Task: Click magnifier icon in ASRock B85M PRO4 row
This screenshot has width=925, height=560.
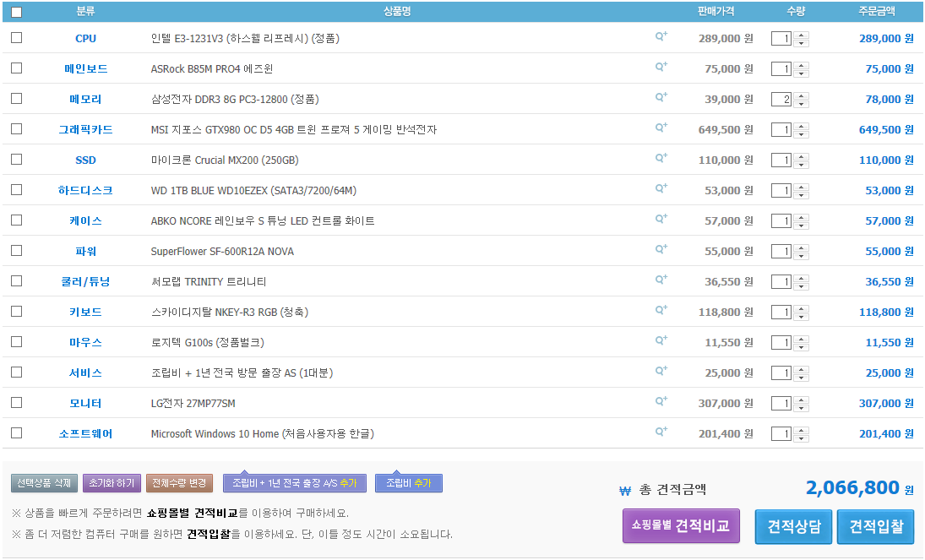Action: pos(661,67)
